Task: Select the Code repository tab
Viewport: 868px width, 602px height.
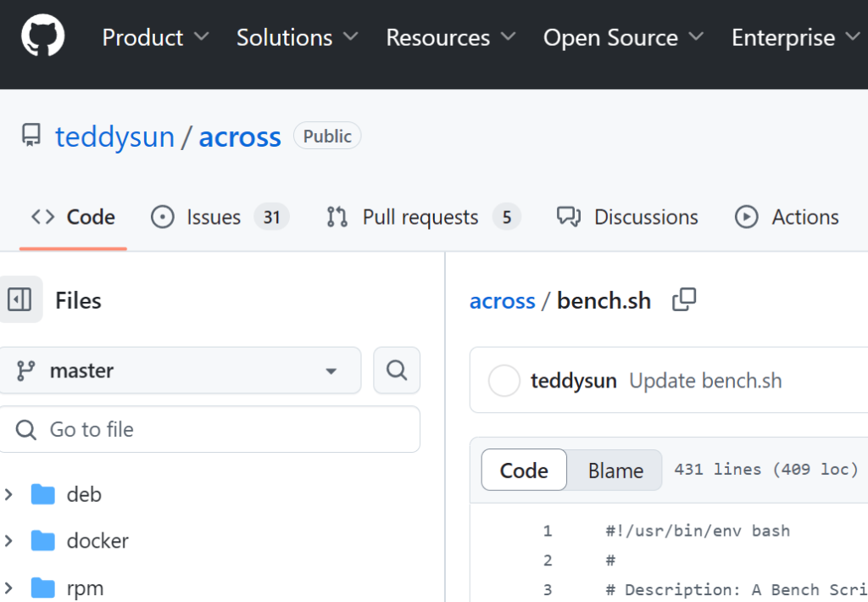Action: pos(73,217)
